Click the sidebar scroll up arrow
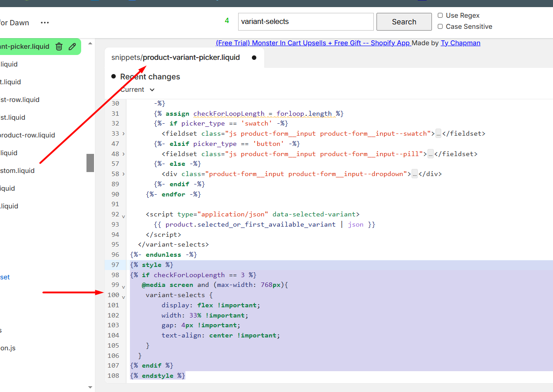This screenshot has height=392, width=553. pos(90,43)
